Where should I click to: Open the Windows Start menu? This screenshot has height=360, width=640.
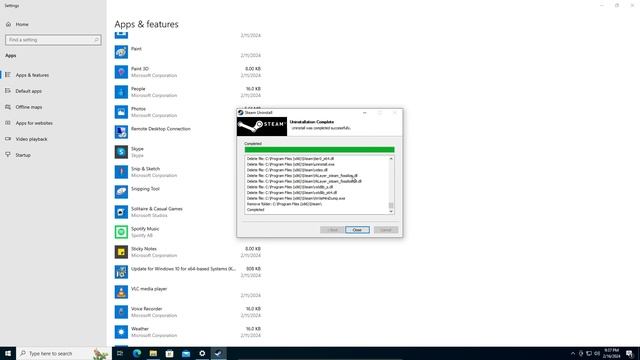pyautogui.click(x=8, y=353)
